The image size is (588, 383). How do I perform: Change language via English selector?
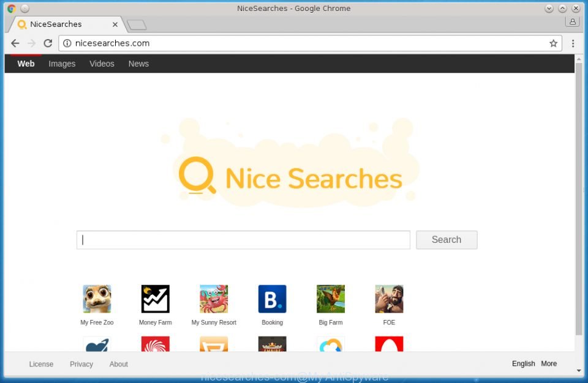pyautogui.click(x=524, y=363)
